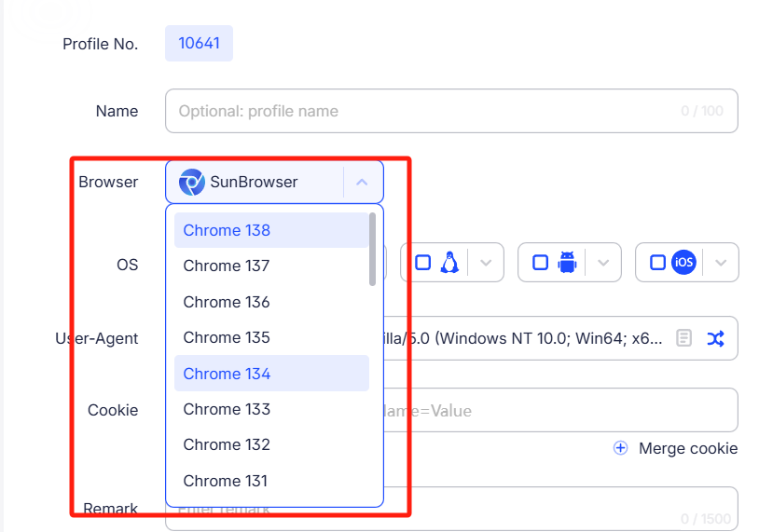Choose Chrome 135 version
The height and width of the screenshot is (532, 759).
click(x=271, y=337)
